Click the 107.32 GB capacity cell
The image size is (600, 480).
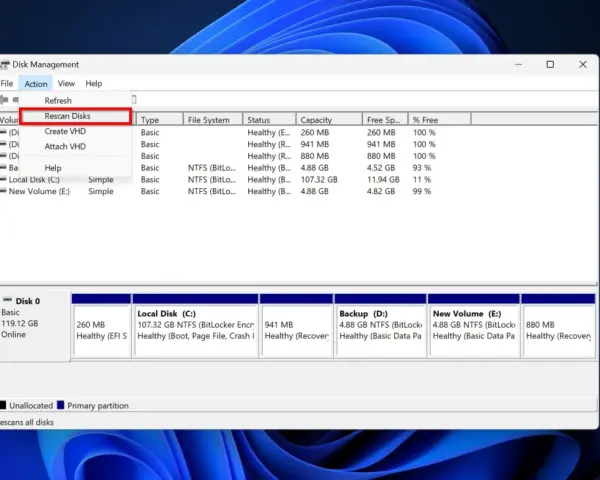click(x=319, y=180)
